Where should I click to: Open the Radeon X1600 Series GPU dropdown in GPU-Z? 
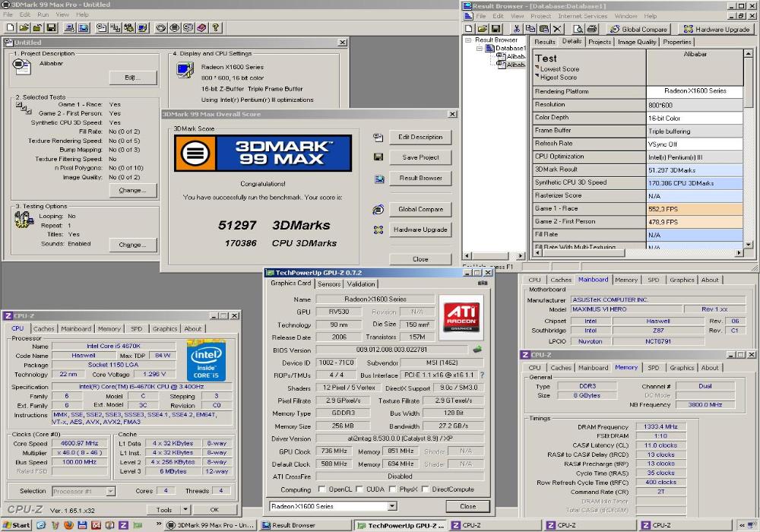[392, 506]
